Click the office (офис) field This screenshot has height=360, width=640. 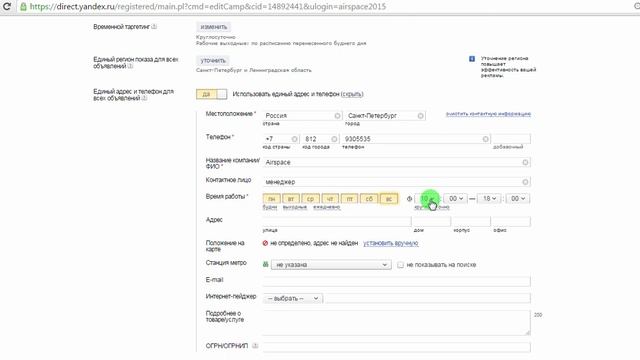[511, 222]
